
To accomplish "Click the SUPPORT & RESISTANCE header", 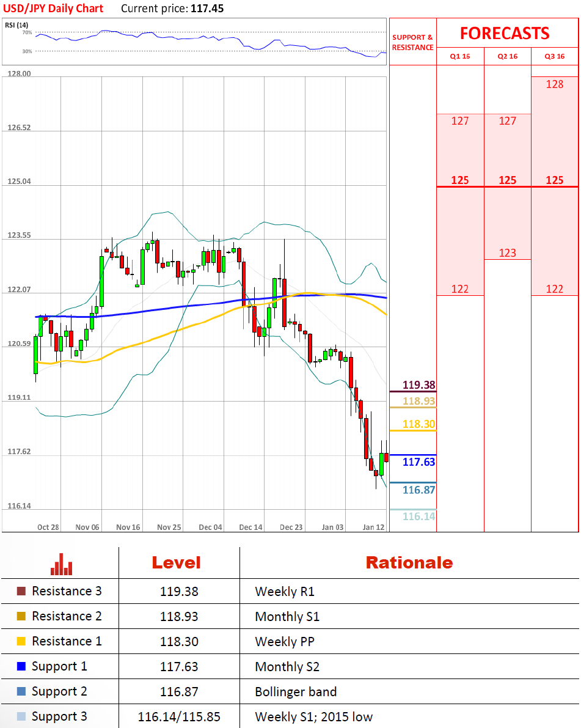I will tap(412, 42).
